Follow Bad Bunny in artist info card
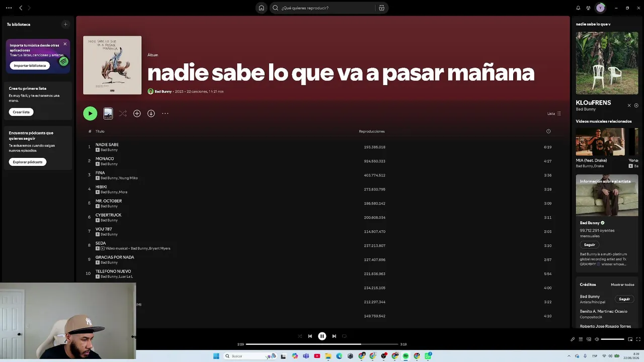Screen dimensions: 644x362 coord(590,245)
